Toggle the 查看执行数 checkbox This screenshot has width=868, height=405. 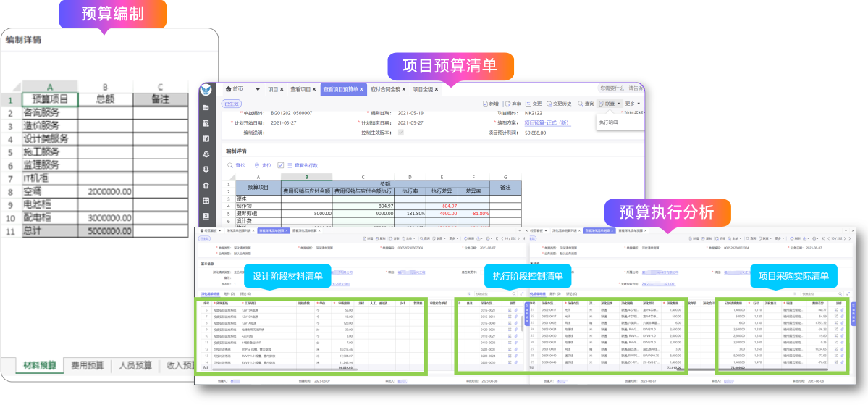point(281,165)
